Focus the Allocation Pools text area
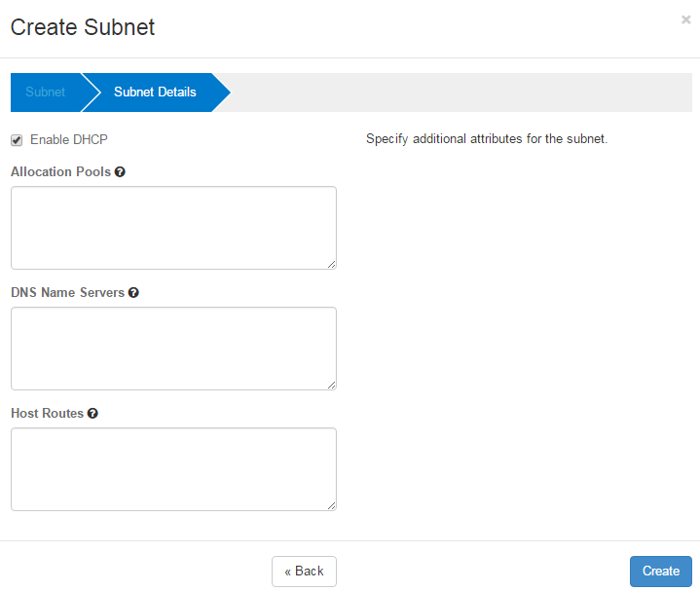The height and width of the screenshot is (591, 700). tap(173, 228)
